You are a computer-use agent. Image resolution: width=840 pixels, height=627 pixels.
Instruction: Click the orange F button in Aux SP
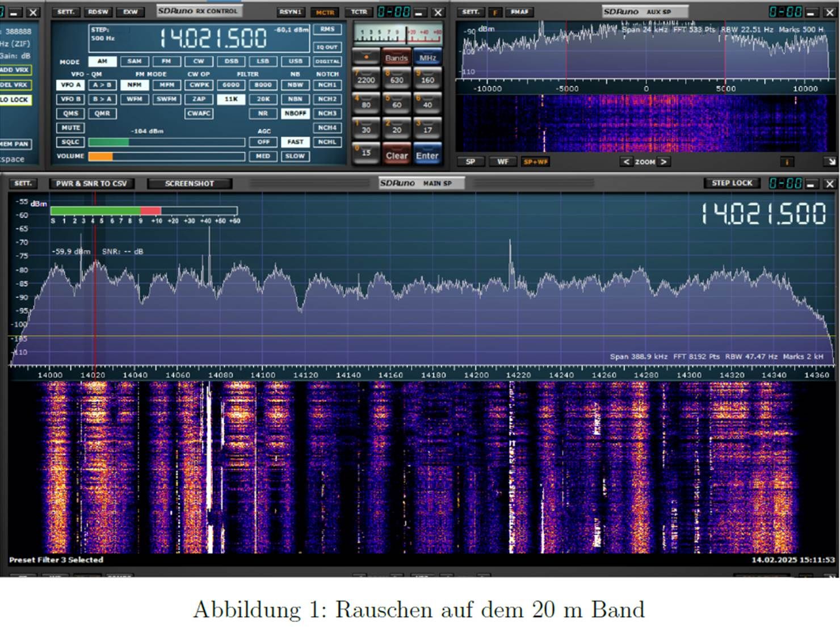pyautogui.click(x=495, y=12)
